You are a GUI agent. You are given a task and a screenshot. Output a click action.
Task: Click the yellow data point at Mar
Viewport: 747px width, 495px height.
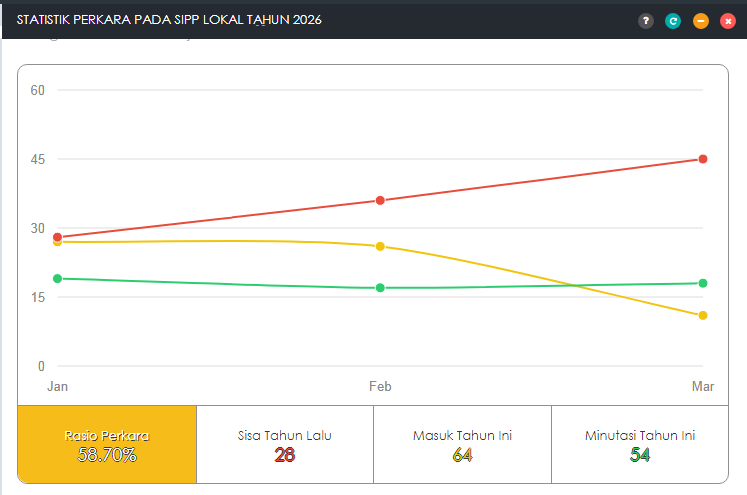tap(703, 315)
